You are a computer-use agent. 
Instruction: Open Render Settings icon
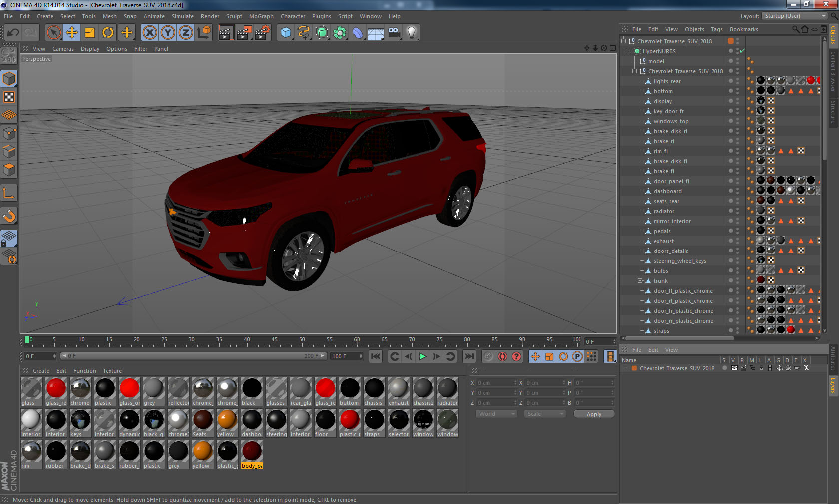[263, 33]
